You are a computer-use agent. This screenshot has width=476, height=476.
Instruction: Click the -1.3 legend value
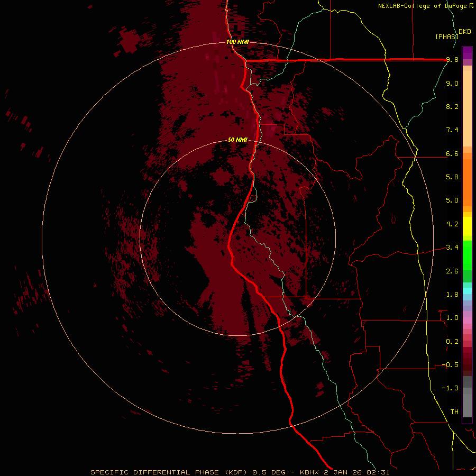pyautogui.click(x=450, y=388)
